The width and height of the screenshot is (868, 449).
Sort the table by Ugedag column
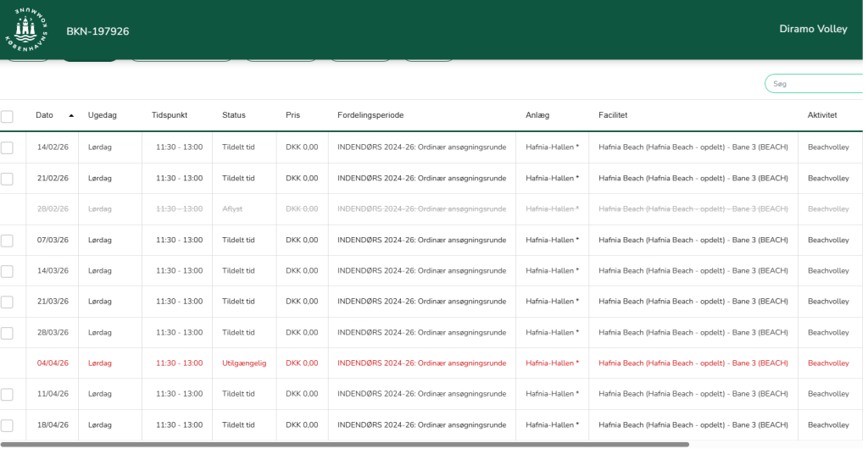(x=102, y=115)
